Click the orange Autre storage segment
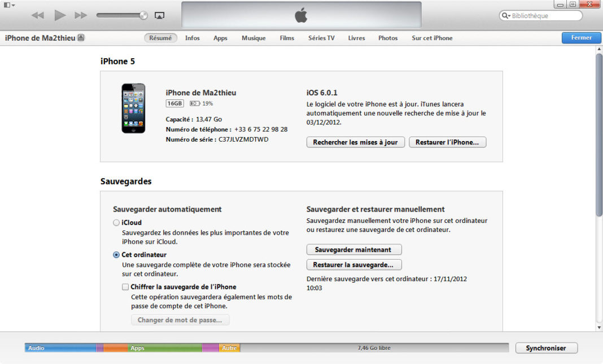The width and height of the screenshot is (603, 364). tap(230, 348)
